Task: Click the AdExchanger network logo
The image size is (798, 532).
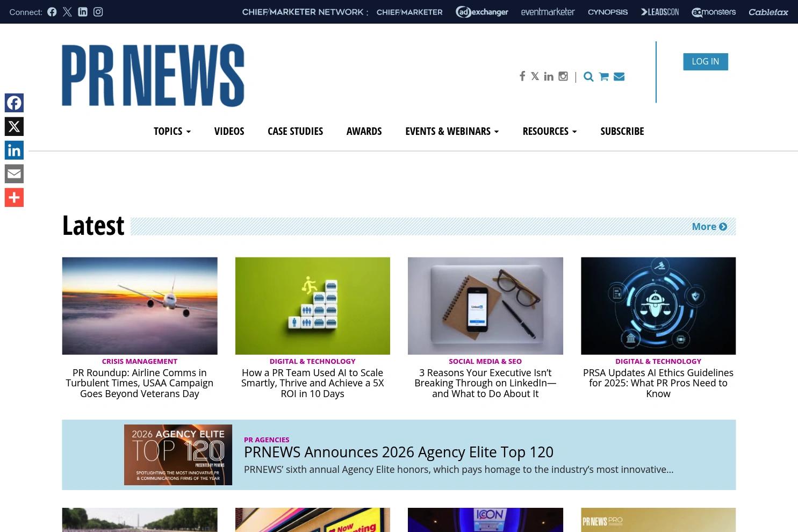Action: [481, 12]
